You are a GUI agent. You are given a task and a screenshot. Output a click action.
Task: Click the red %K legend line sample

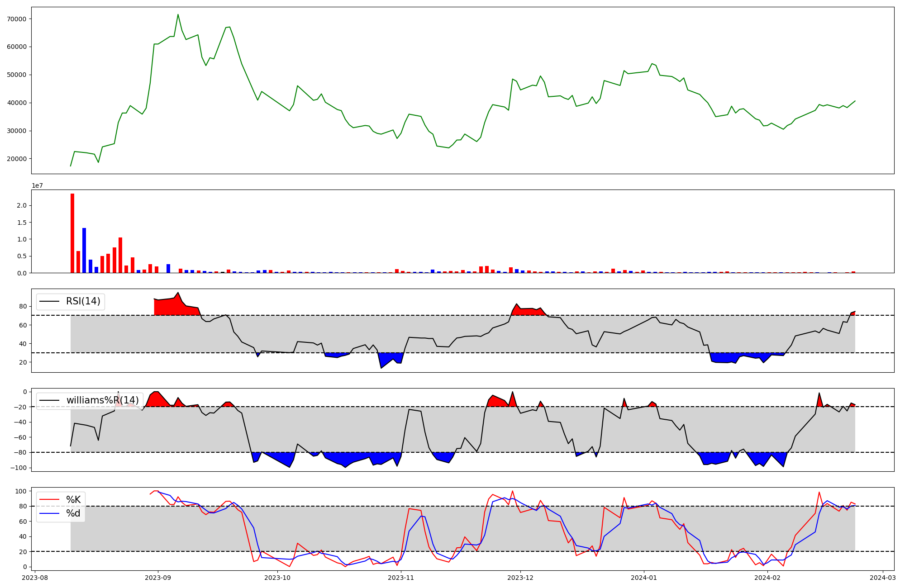coord(49,499)
